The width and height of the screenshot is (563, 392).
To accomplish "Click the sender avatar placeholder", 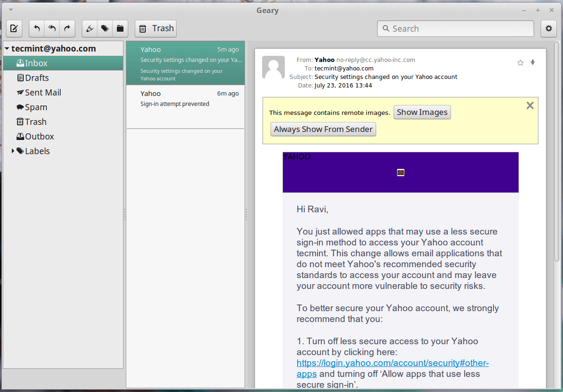I will tap(273, 67).
